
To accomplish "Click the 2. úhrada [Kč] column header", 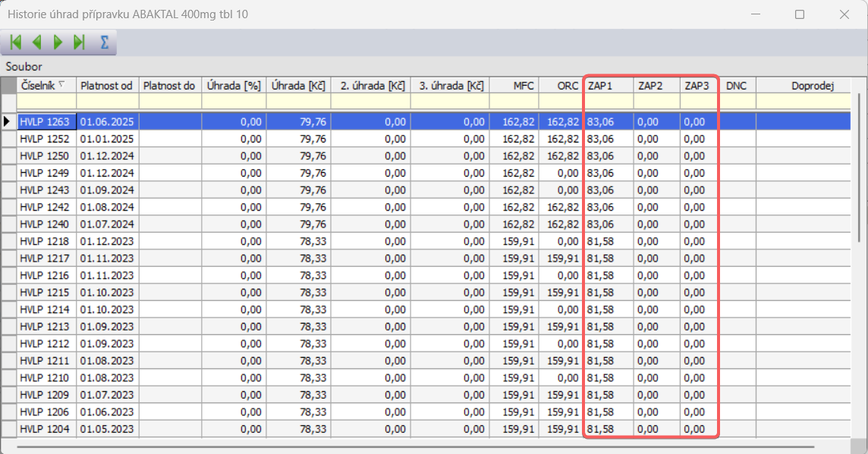I will 371,85.
